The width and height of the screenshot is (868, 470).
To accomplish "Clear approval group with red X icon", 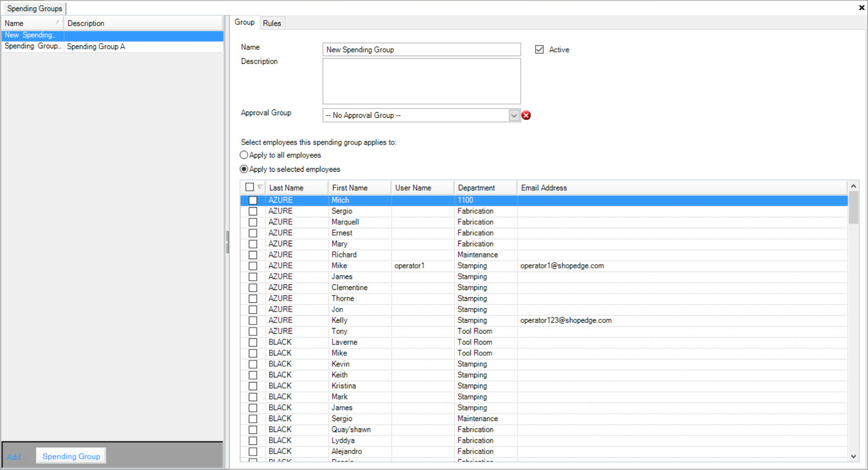I will point(526,115).
